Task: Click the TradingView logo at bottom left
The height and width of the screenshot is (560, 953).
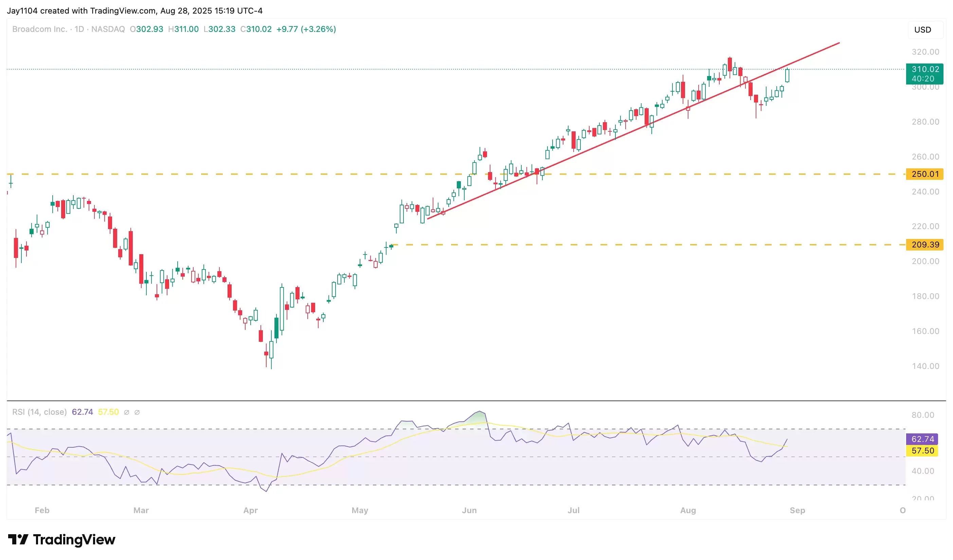Action: point(61,539)
